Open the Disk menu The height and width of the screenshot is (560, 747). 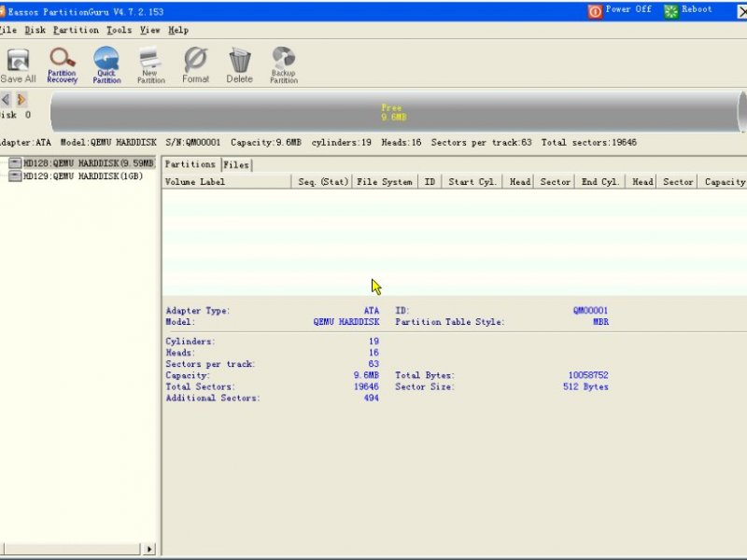tap(35, 30)
